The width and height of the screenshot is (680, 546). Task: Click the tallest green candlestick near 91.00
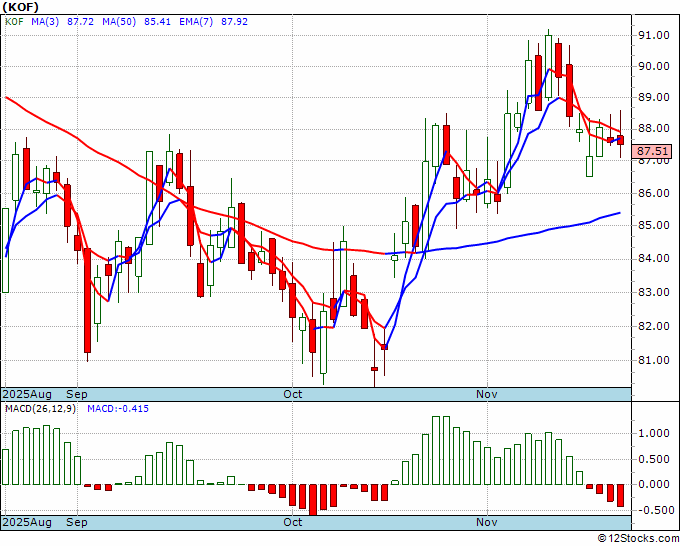548,66
